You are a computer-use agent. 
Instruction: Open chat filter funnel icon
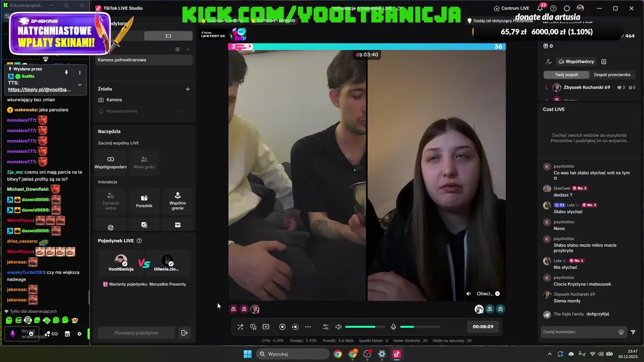point(633,332)
